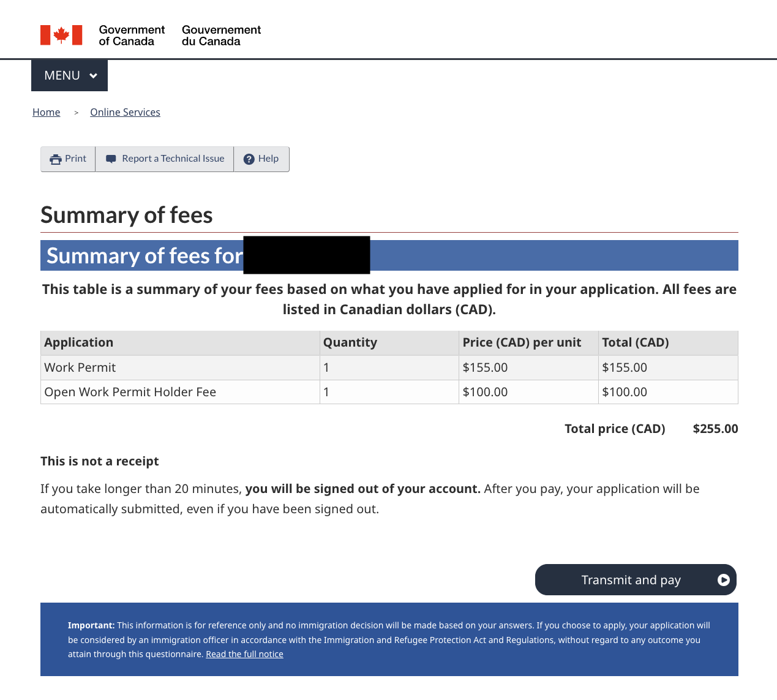Click the Total price $255.00 amount

point(715,429)
